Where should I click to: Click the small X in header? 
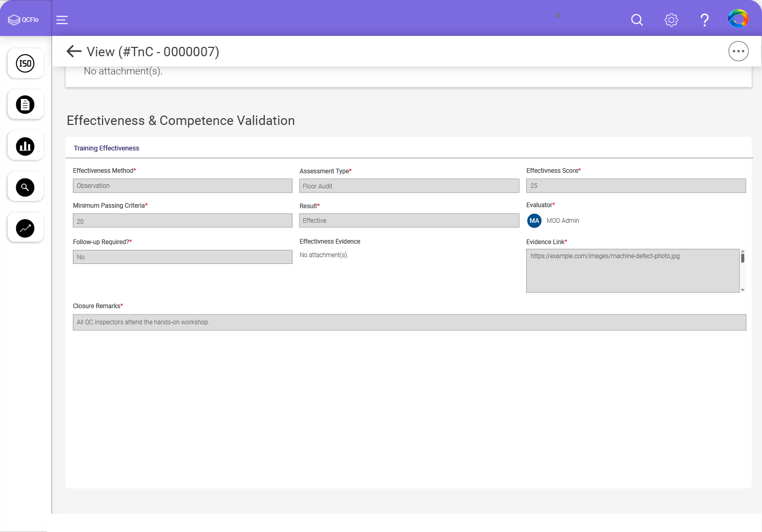(x=558, y=16)
